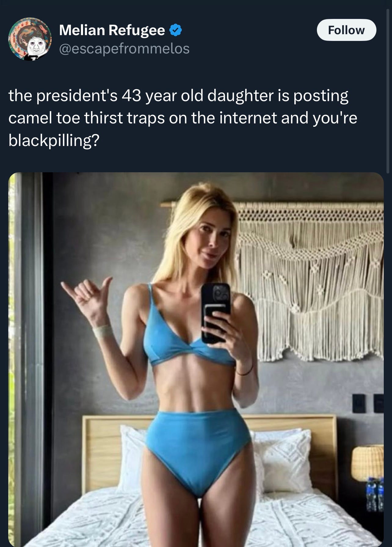Open the Melian Refugee display name

(x=112, y=30)
